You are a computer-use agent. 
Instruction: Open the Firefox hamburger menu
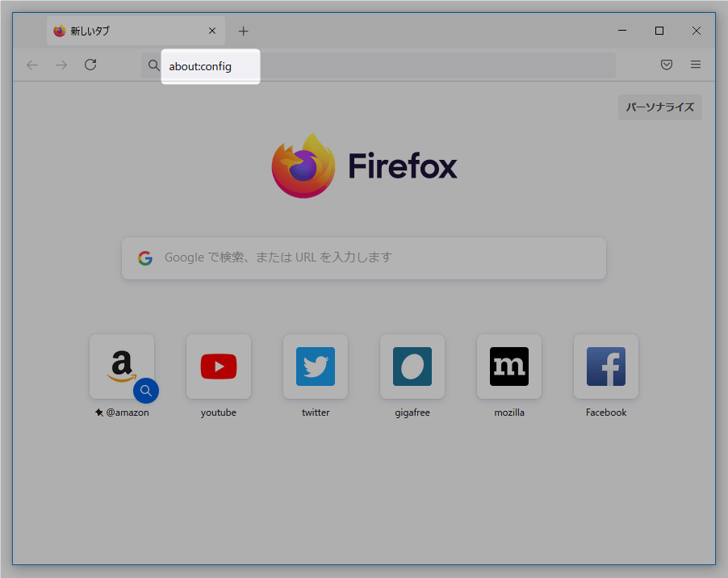pos(696,65)
